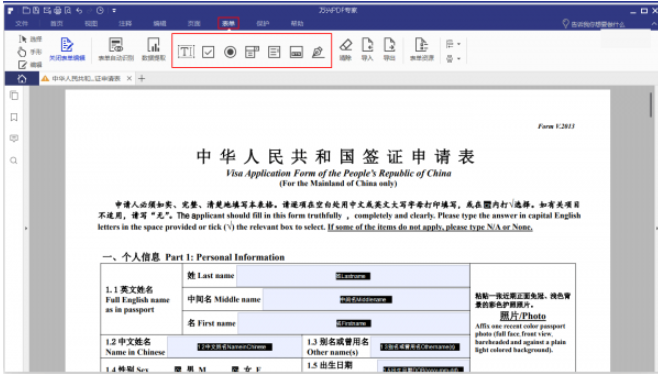Collapse the ribbon with the chevron
The image size is (658, 374).
tap(654, 24)
